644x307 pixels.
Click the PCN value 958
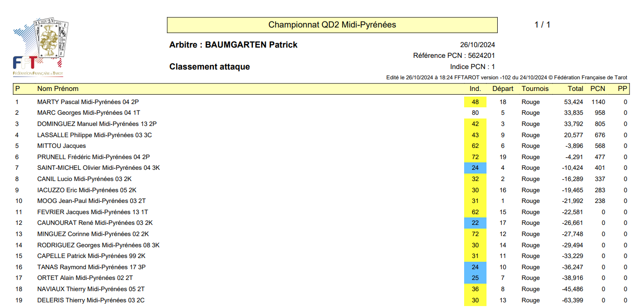coord(600,113)
